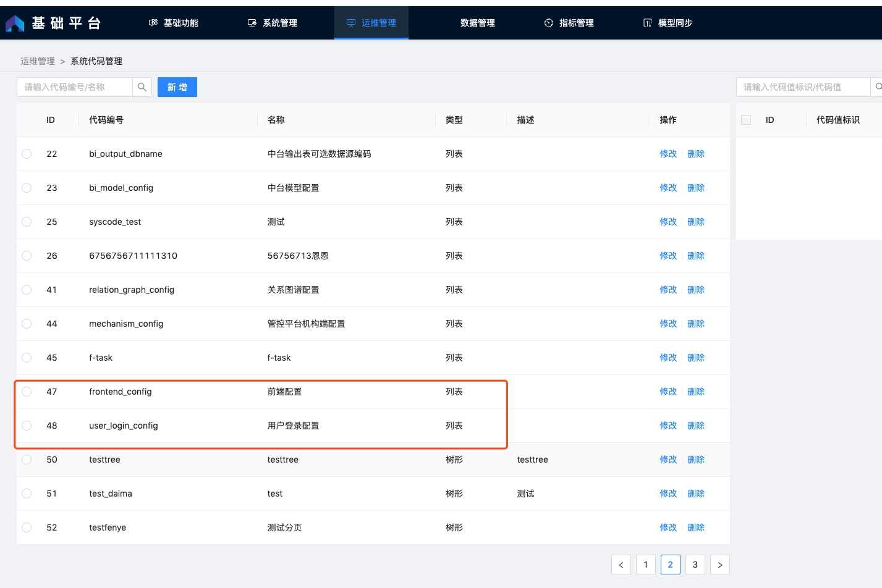Open the 运维管理 menu
The height and width of the screenshot is (588, 882).
(371, 23)
